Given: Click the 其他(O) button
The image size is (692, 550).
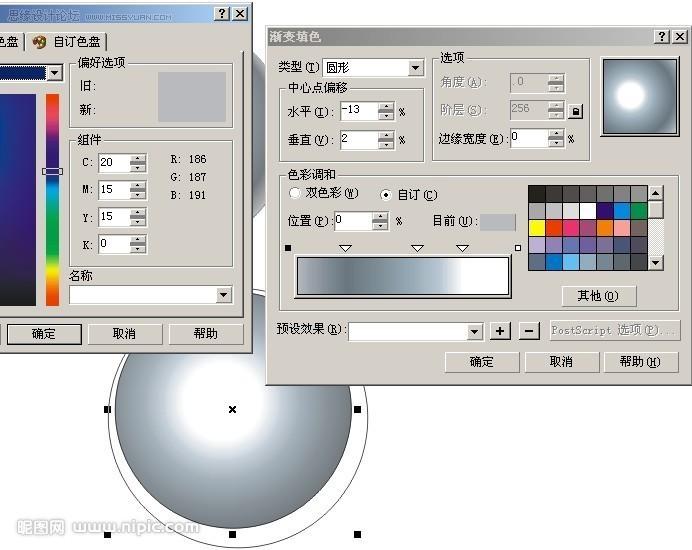Looking at the screenshot, I should click(x=598, y=296).
